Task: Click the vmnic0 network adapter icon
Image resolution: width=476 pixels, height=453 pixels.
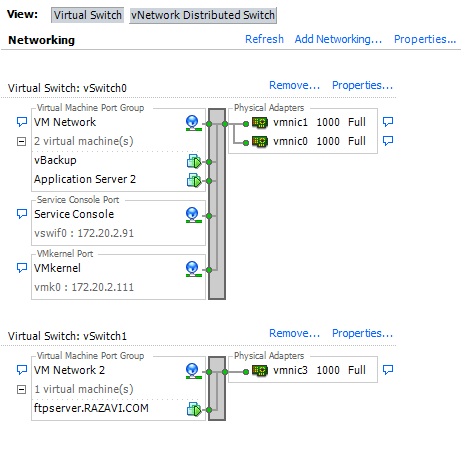Action: click(x=260, y=142)
